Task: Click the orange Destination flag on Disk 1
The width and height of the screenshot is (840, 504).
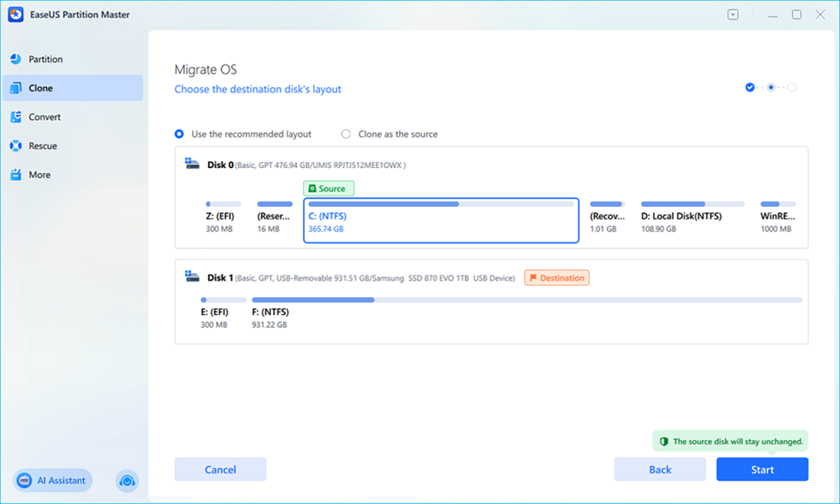Action: 556,277
